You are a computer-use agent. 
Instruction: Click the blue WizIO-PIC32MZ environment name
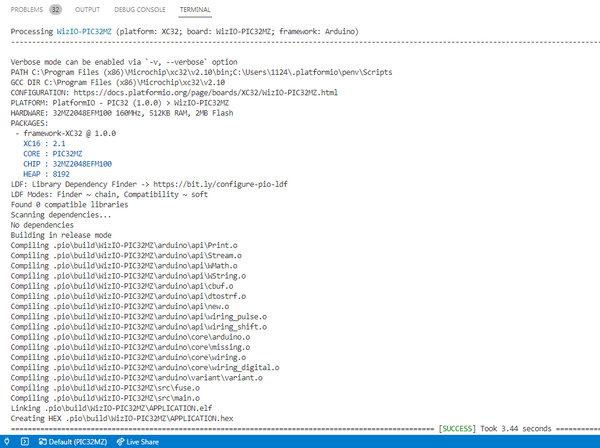coord(84,31)
